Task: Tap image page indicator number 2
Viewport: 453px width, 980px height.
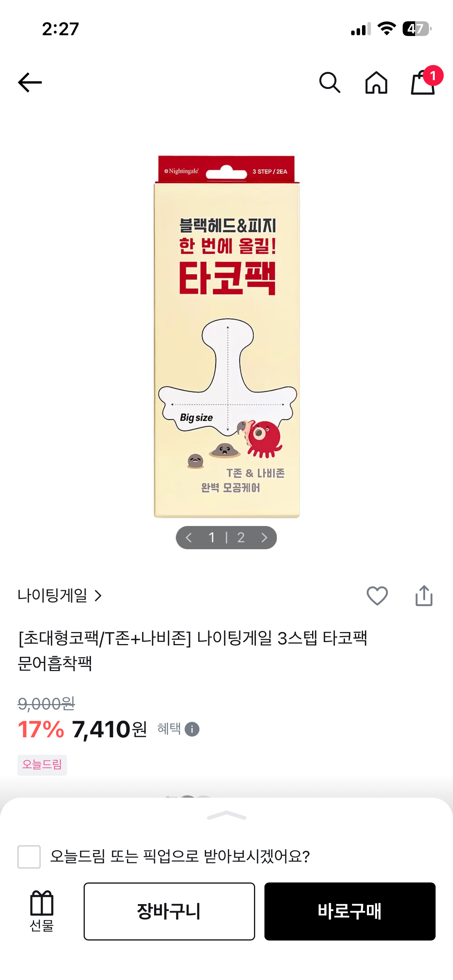Action: [x=241, y=538]
